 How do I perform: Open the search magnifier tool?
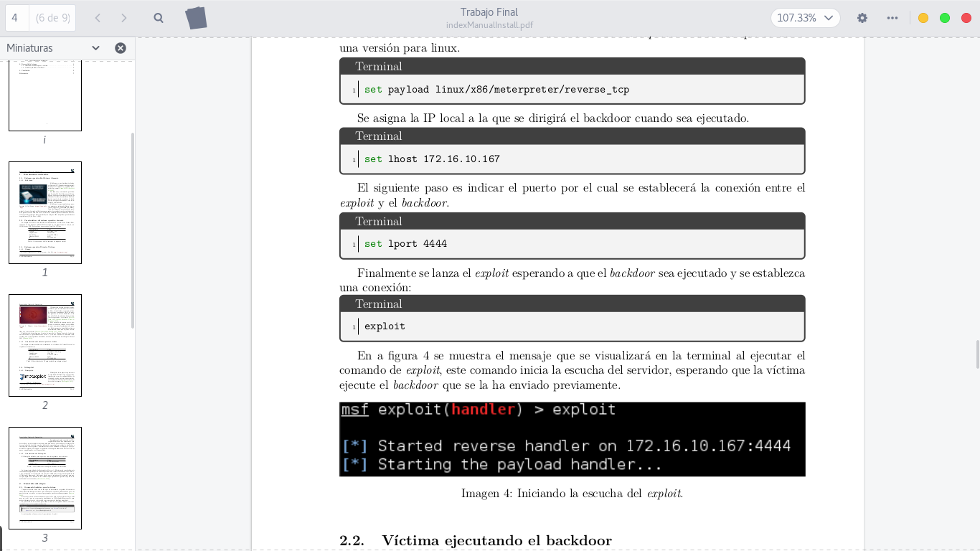point(159,18)
